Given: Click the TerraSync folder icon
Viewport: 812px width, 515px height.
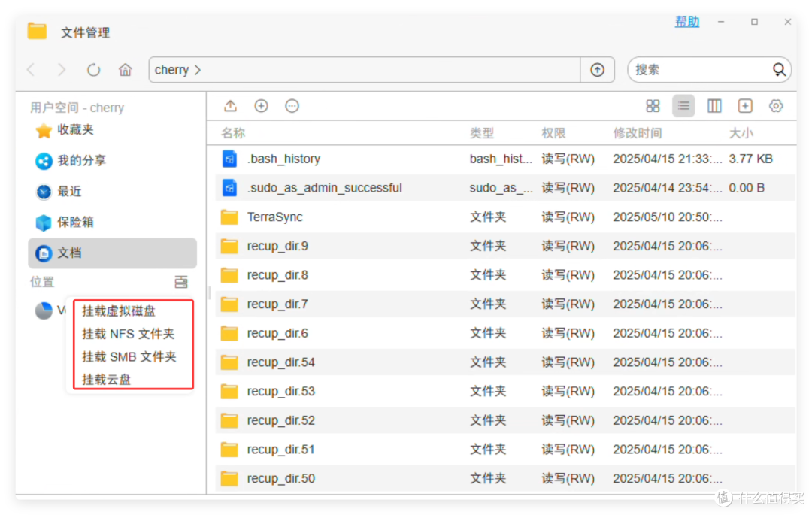Looking at the screenshot, I should 229,217.
